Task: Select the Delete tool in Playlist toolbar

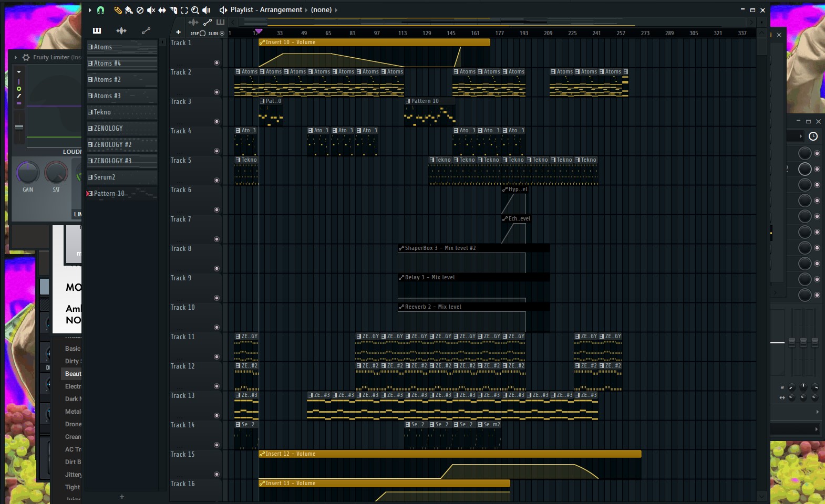Action: tap(140, 10)
